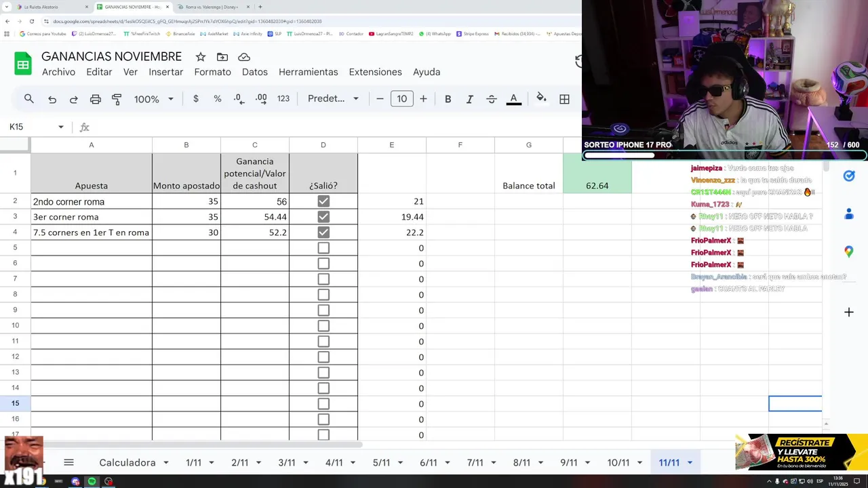This screenshot has width=868, height=488.
Task: Apply currency format with dollar icon
Action: [x=196, y=99]
